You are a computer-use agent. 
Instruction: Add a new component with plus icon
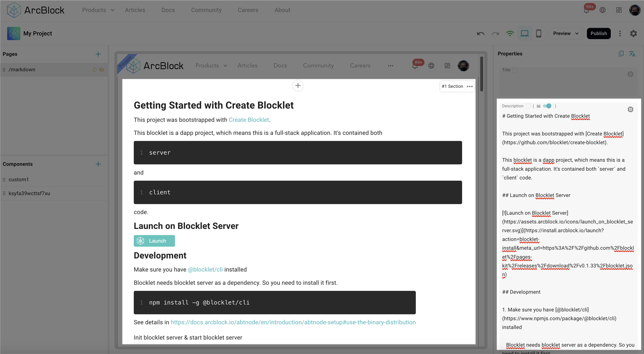98,164
